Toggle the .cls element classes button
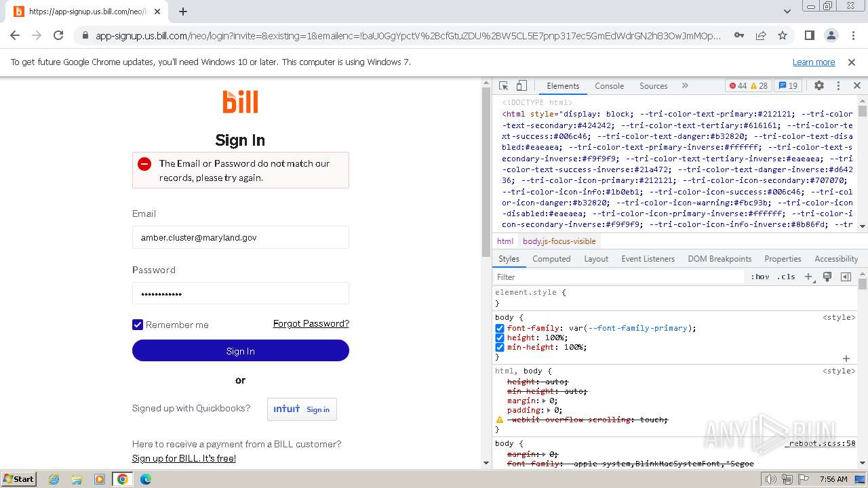Viewport: 868px width, 488px height. click(786, 277)
